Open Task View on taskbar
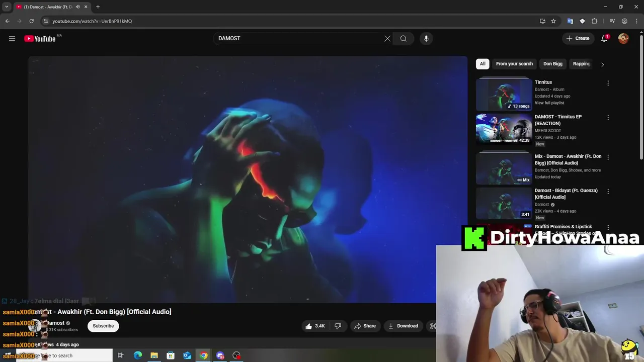This screenshot has width=644, height=362. 121,355
